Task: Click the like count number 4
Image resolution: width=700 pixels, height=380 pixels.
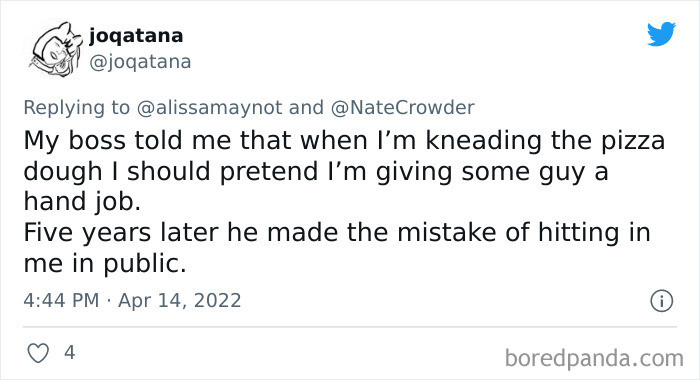Action: (x=69, y=353)
